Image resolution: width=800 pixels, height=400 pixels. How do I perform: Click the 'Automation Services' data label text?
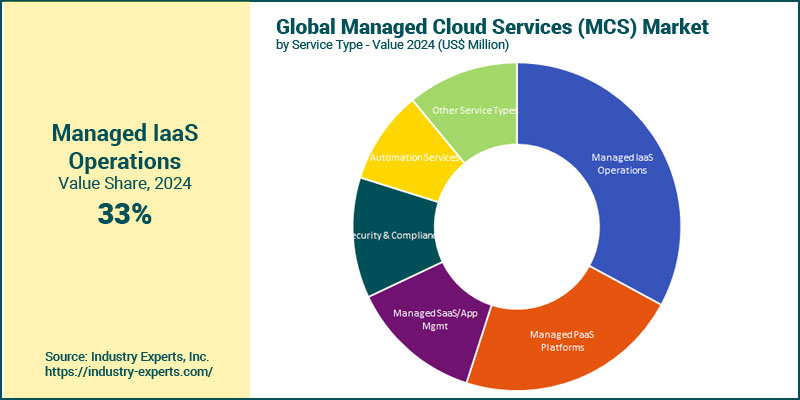pos(413,158)
